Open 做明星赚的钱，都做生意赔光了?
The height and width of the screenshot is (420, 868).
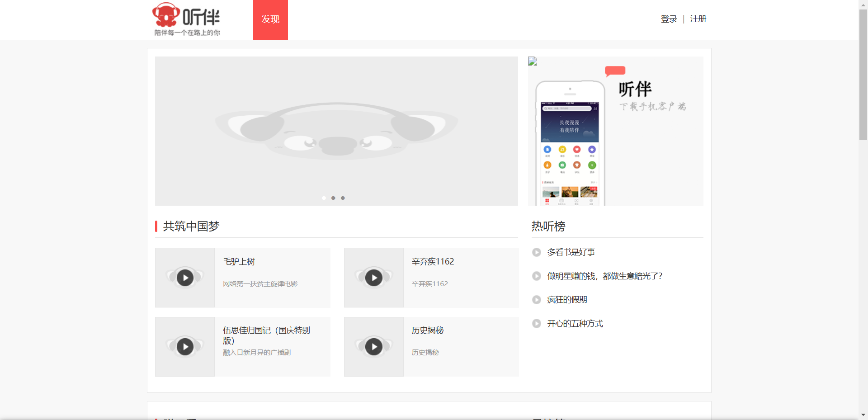604,276
